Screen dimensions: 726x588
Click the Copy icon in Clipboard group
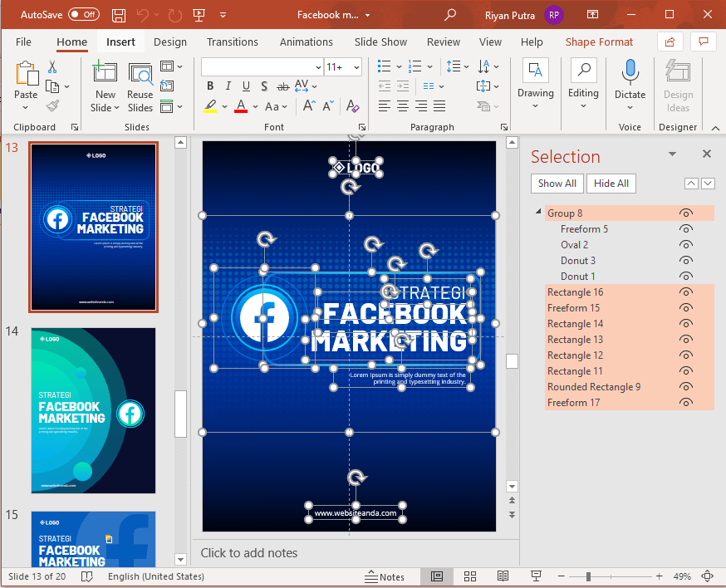pyautogui.click(x=52, y=86)
